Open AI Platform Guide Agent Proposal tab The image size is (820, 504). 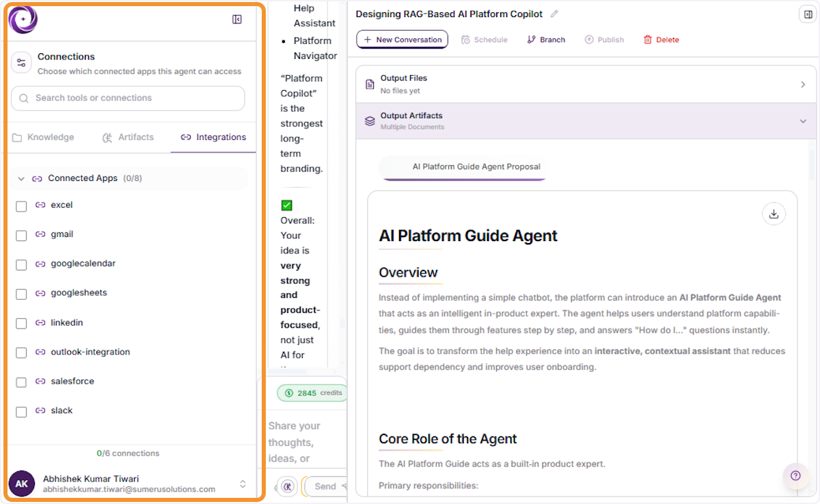tap(463, 167)
